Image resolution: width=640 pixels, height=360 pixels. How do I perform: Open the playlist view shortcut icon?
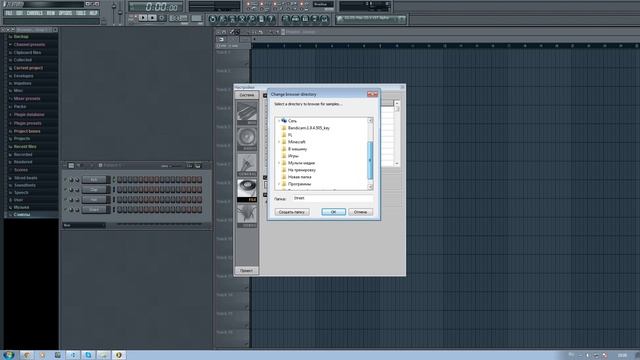click(x=286, y=19)
